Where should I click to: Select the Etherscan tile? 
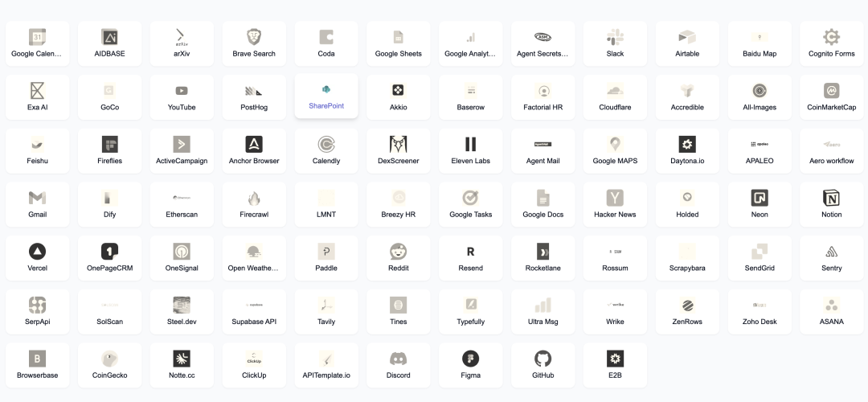pyautogui.click(x=182, y=205)
